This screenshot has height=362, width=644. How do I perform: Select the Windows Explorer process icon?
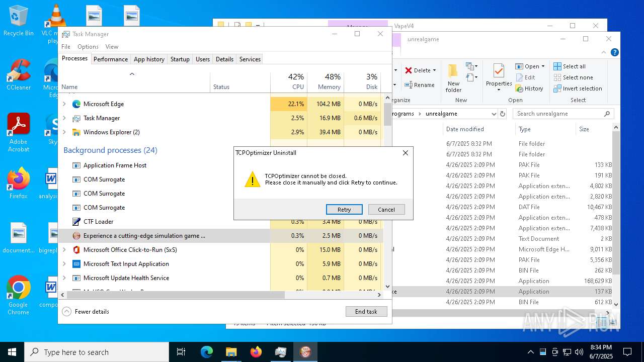(76, 132)
